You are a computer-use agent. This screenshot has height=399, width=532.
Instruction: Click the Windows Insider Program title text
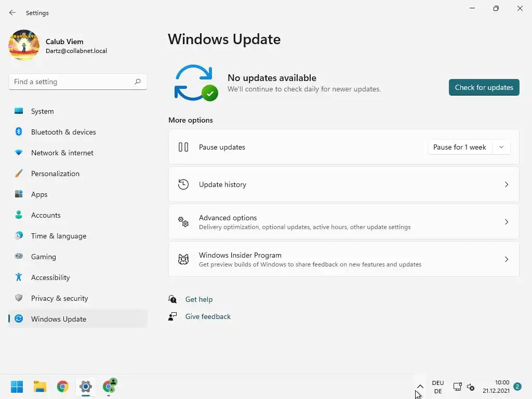pos(240,255)
